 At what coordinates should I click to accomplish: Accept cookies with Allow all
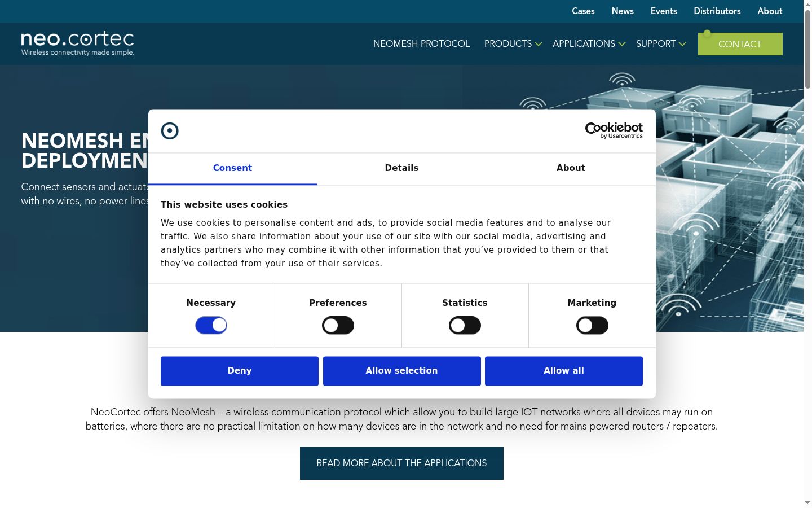[564, 371]
